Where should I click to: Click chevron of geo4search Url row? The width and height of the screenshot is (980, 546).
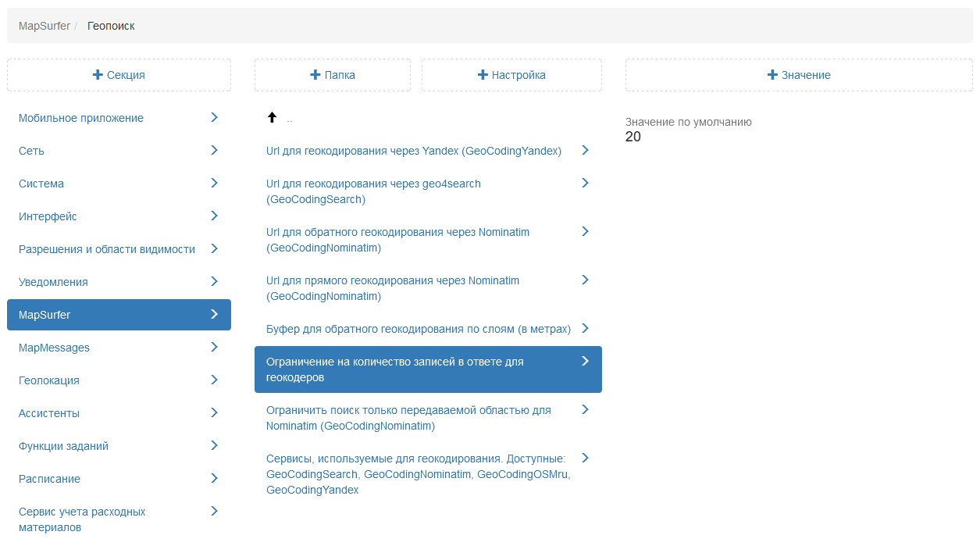[x=585, y=183]
